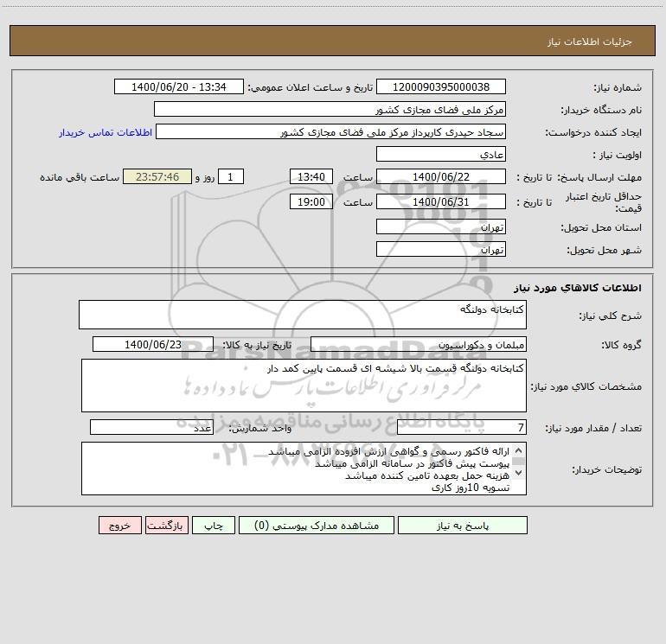666x644 pixels.
Task: Click price validity date 1400/06/31
Action: click(441, 201)
